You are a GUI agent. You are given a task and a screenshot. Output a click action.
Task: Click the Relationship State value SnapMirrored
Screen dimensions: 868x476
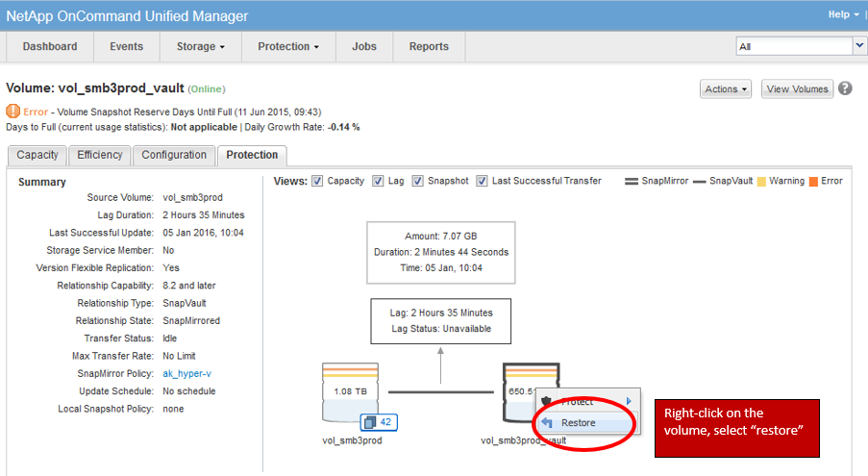tap(191, 321)
